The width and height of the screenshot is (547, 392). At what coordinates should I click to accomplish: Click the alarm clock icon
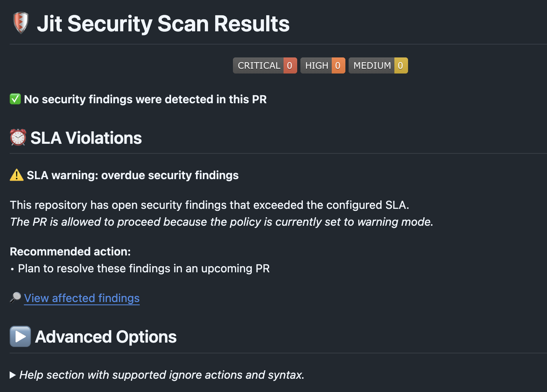coord(18,138)
